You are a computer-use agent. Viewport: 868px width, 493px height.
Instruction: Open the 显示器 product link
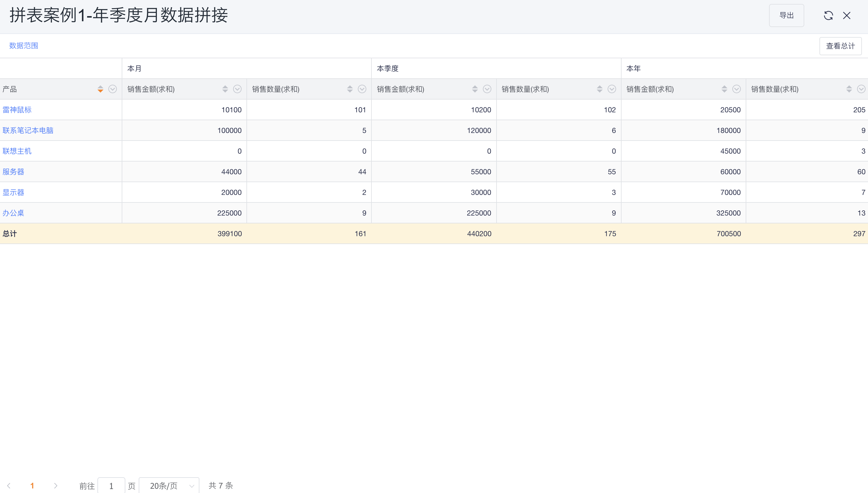coord(13,192)
